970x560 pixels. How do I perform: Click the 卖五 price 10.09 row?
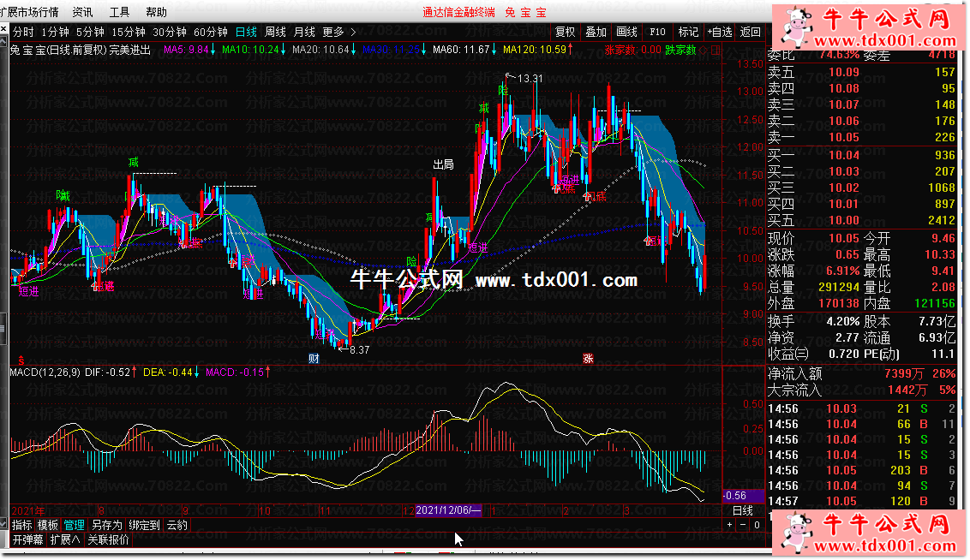(x=861, y=72)
